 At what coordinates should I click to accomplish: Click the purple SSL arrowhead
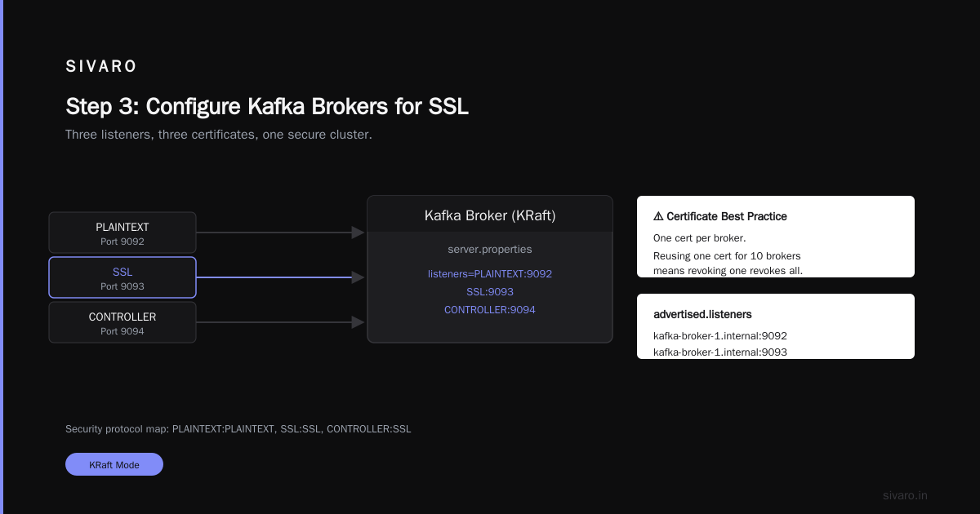point(358,277)
